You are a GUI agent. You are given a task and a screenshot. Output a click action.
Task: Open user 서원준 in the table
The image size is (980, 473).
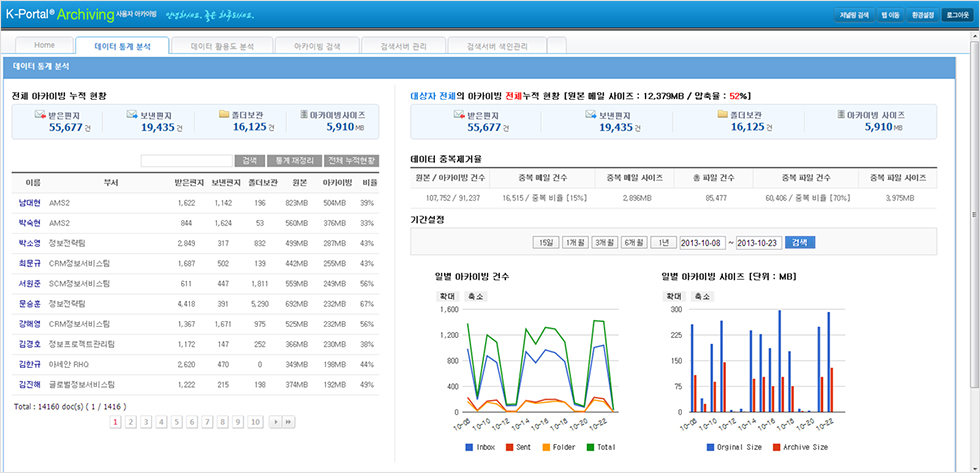[29, 284]
